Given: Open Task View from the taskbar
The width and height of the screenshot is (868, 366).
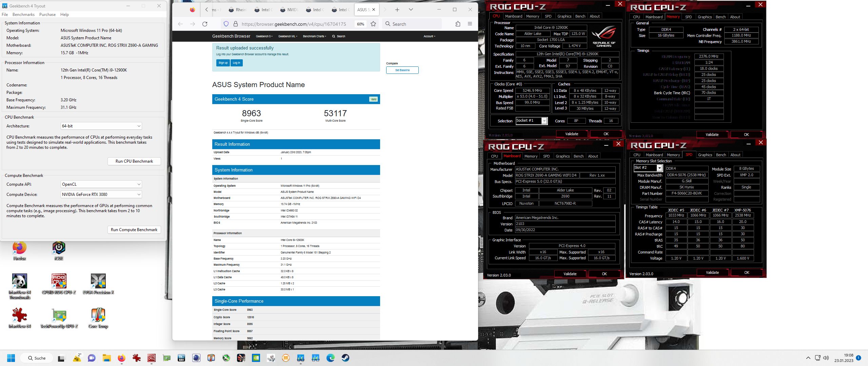Looking at the screenshot, I should click(x=61, y=358).
